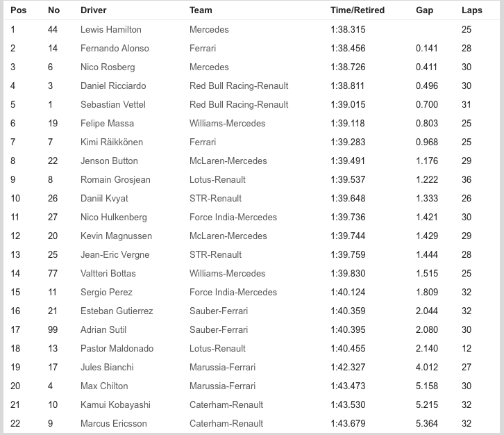Viewport: 504px width, 435px height.
Task: Click the Laps column header
Action: (x=472, y=10)
